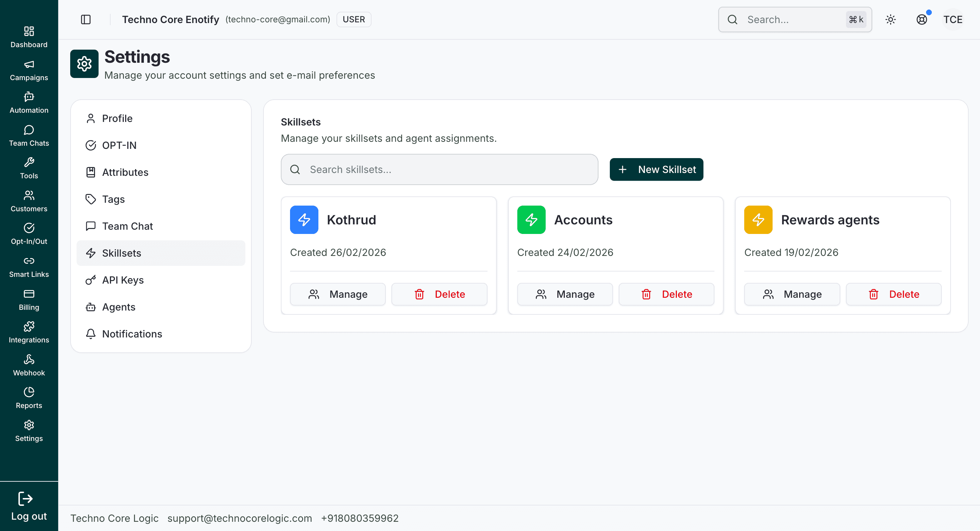Click the +918080359962 phone number
Viewport: 980px width, 531px height.
coord(360,518)
